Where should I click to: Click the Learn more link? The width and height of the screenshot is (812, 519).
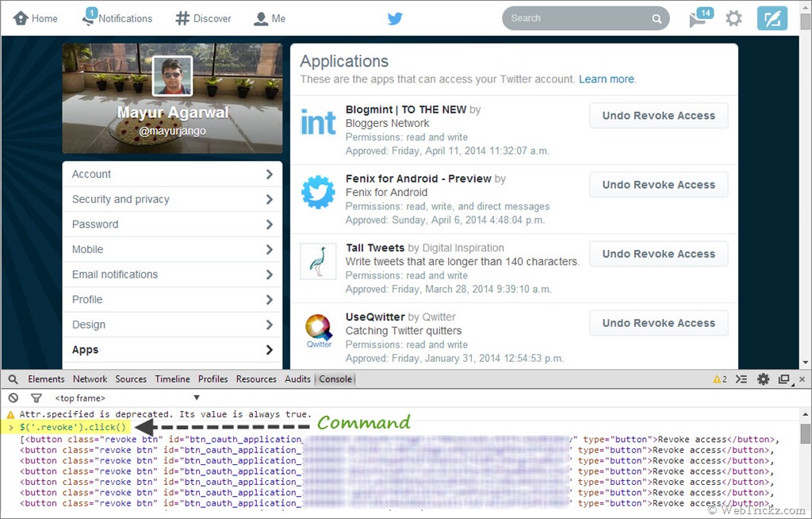click(607, 79)
